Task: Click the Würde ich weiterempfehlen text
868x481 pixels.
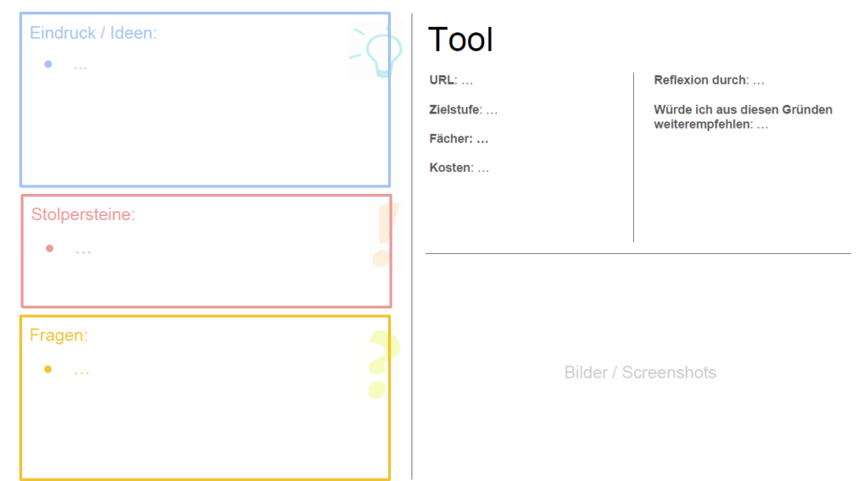Action: [x=743, y=117]
